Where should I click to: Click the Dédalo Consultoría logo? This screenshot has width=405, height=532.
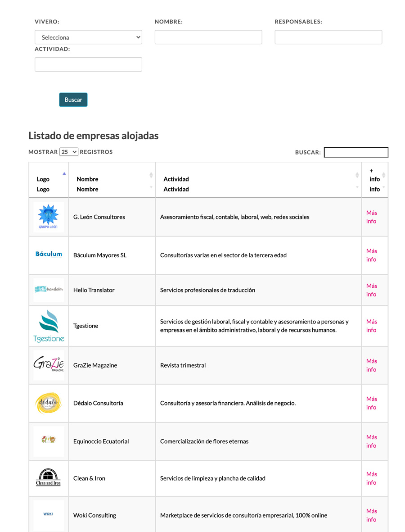pos(49,403)
